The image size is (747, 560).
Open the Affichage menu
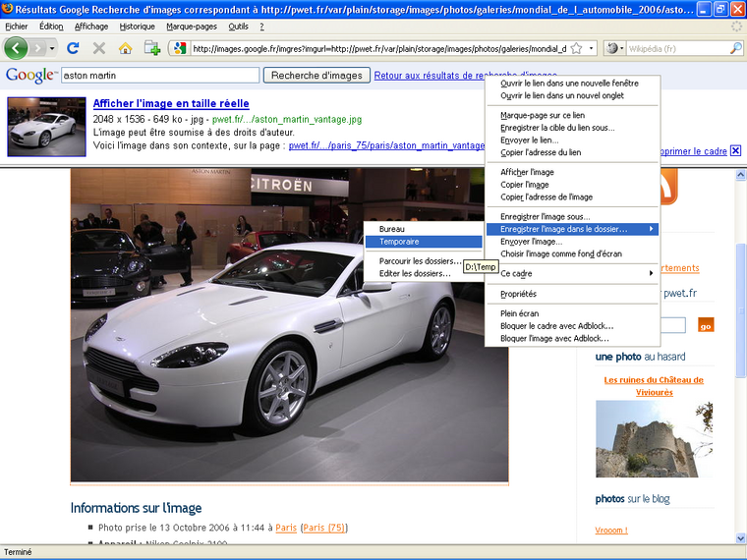pyautogui.click(x=91, y=27)
